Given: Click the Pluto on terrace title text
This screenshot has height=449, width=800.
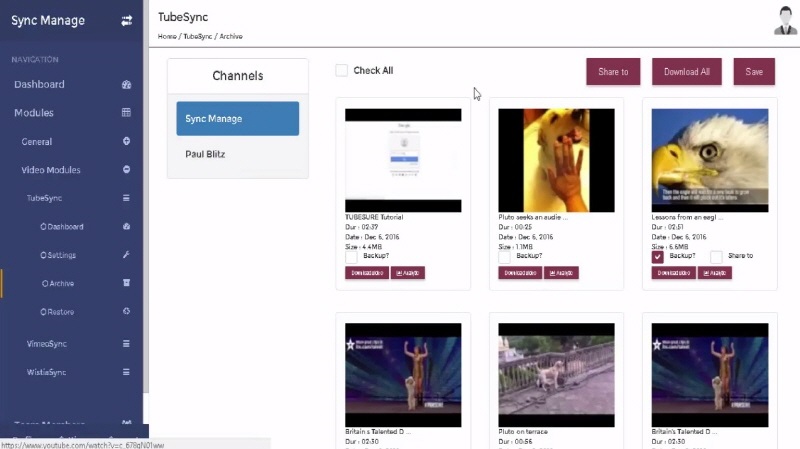Looking at the screenshot, I should pos(523,432).
